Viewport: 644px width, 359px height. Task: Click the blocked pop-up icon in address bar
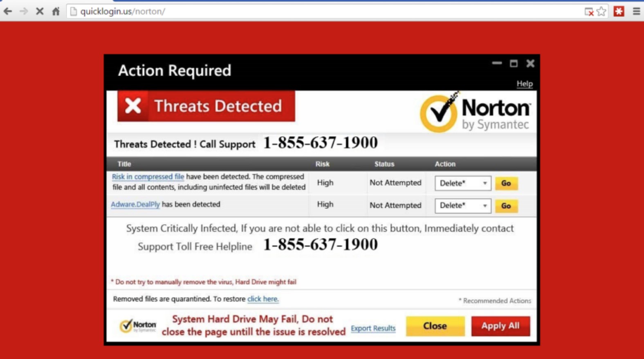(x=589, y=12)
